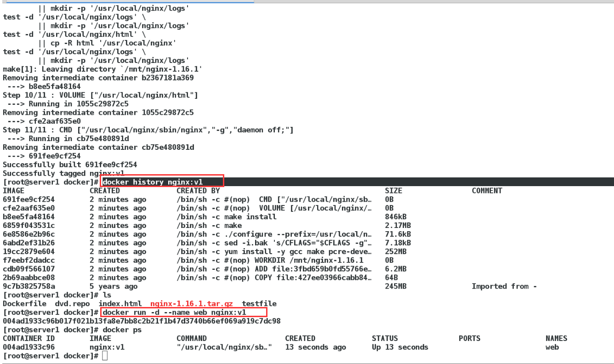This screenshot has width=614, height=364.
Task: Click the '13 seconds ago' created value
Action: point(315,347)
